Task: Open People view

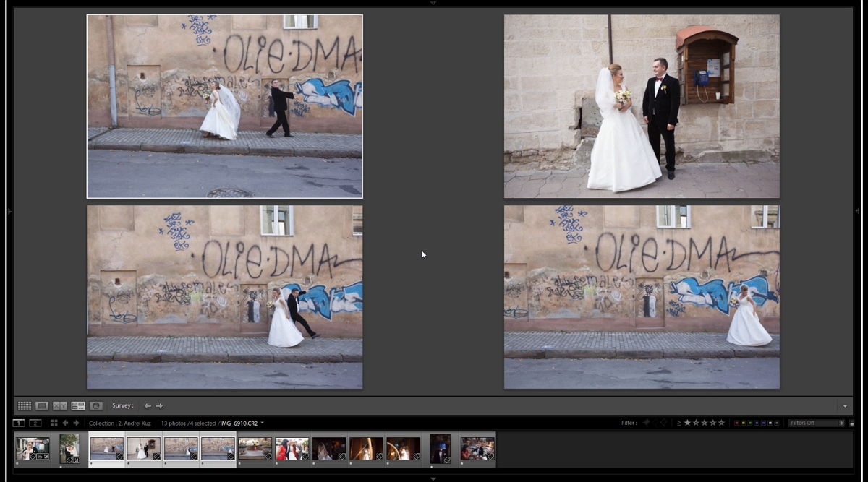Action: click(95, 406)
